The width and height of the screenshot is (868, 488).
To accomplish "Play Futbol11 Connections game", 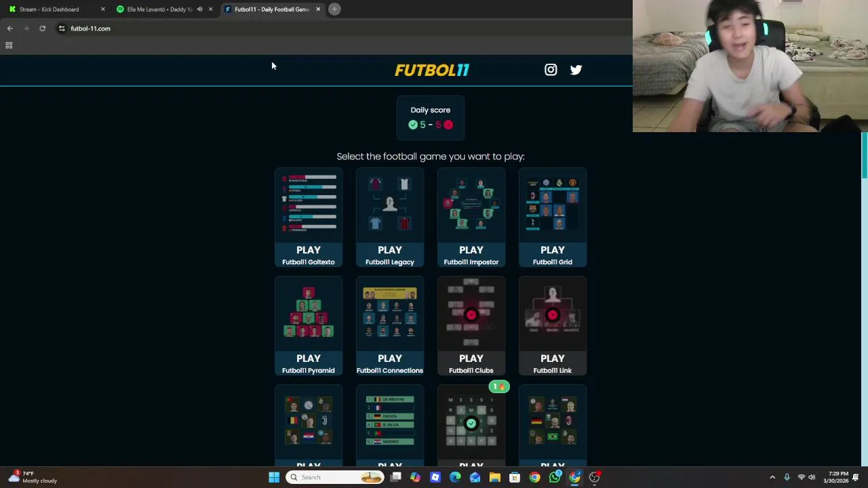I will click(x=390, y=363).
